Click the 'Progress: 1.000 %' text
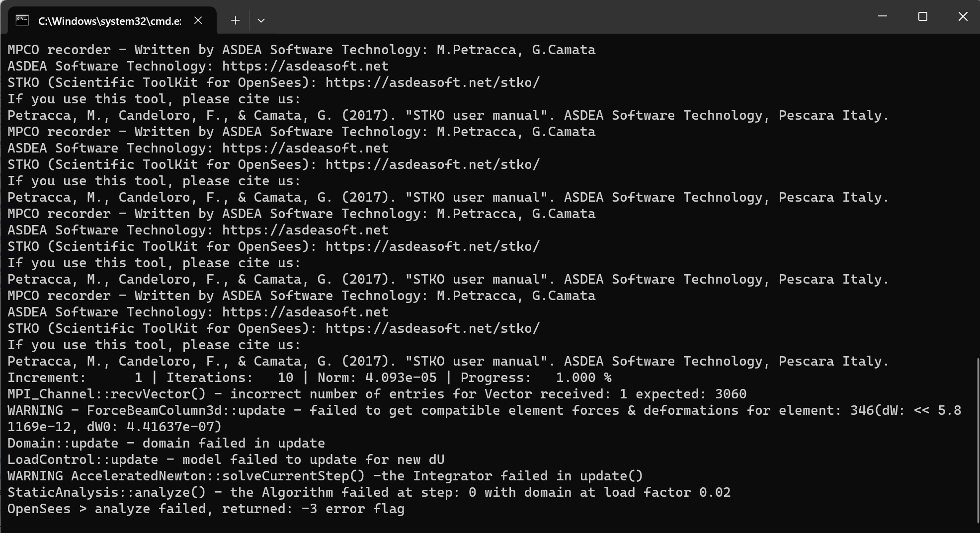Screen dimensions: 980x533 pos(536,378)
